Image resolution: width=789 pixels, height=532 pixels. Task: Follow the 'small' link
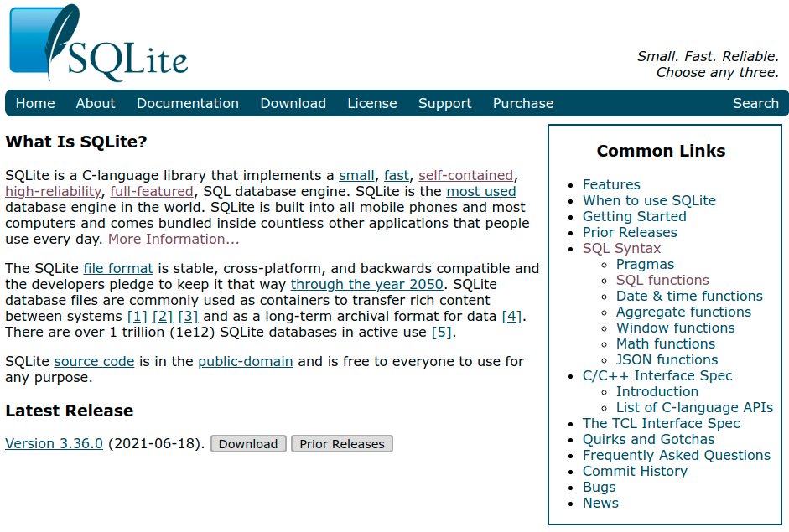click(x=356, y=175)
